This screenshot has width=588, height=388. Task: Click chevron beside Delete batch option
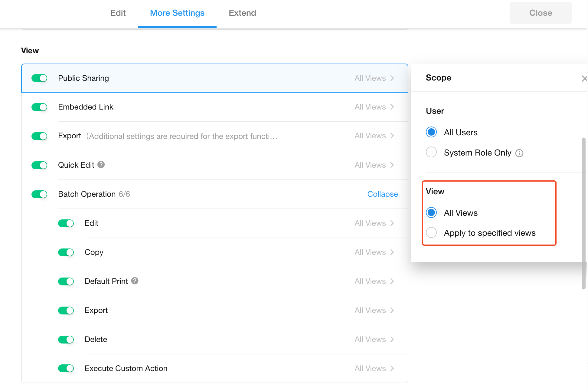[x=392, y=339]
